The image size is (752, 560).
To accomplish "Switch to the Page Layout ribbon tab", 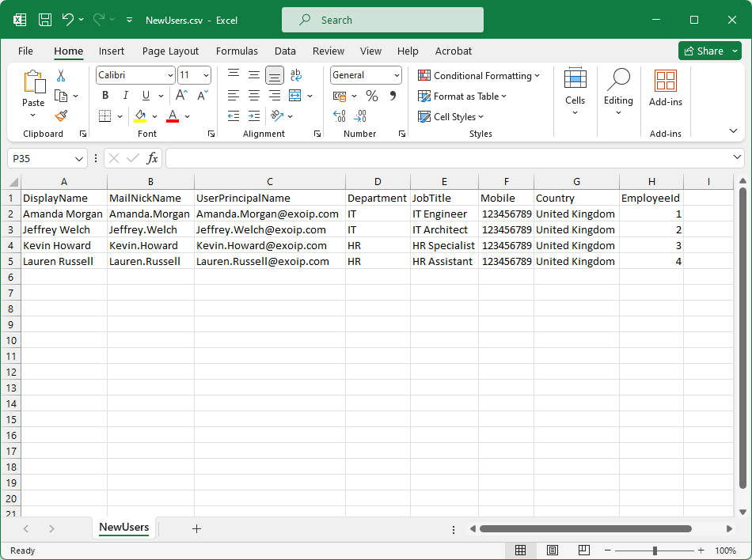I will (170, 51).
